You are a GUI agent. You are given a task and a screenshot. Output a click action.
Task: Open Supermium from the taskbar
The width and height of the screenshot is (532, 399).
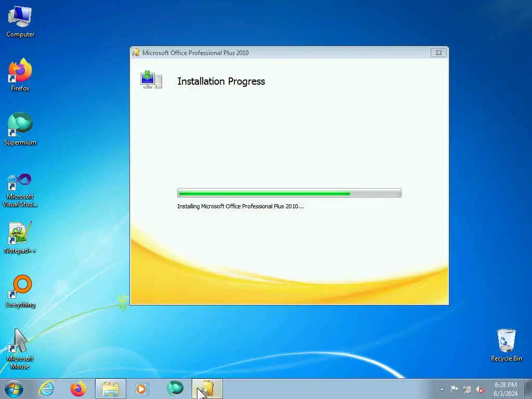tap(175, 388)
